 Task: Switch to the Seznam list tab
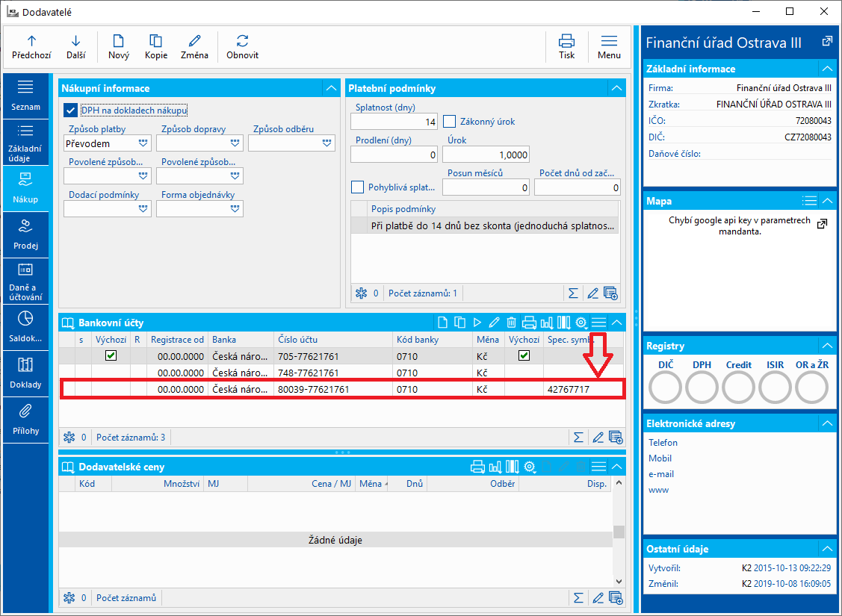(25, 96)
